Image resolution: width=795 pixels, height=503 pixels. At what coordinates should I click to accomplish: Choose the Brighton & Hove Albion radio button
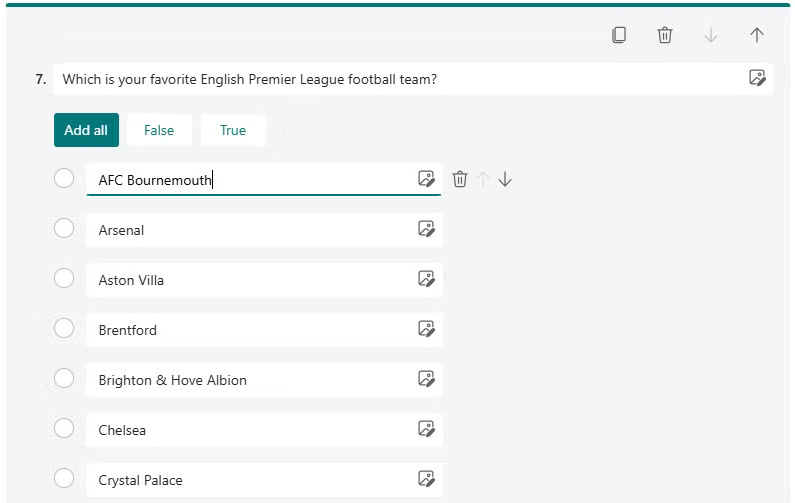[x=64, y=379]
